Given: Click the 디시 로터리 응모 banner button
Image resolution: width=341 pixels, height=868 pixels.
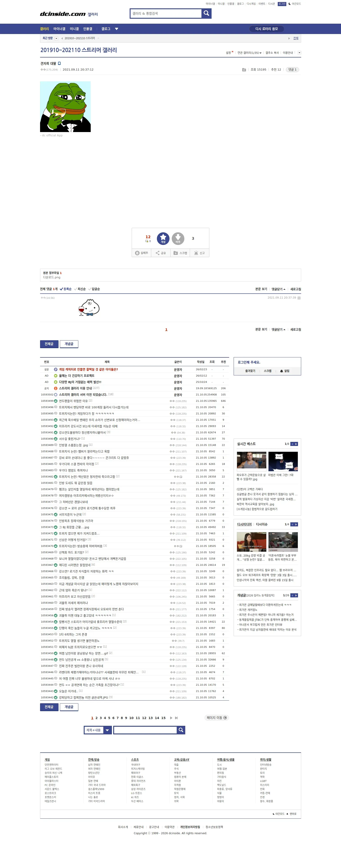Looking at the screenshot, I should point(266,29).
